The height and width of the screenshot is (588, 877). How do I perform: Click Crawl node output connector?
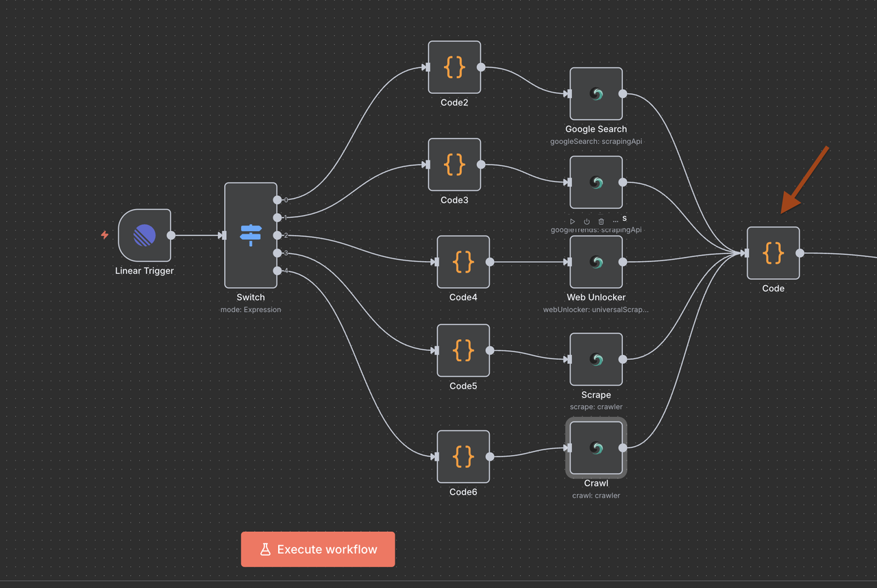623,448
